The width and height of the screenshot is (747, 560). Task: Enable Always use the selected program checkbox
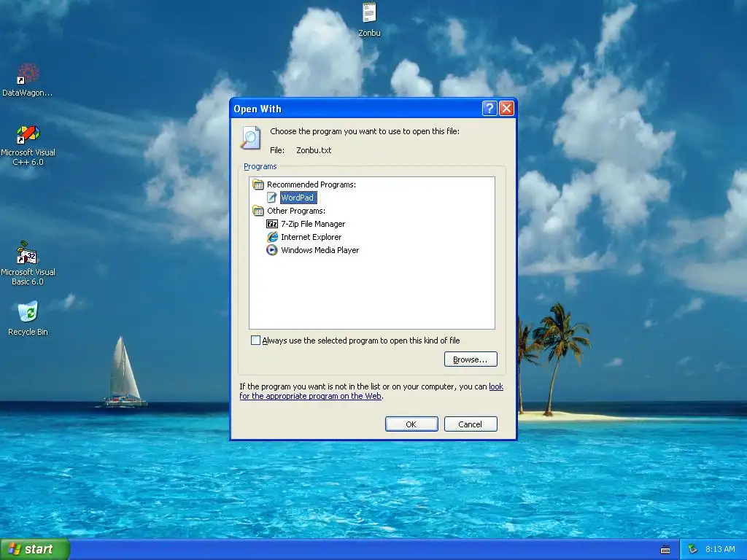point(256,340)
